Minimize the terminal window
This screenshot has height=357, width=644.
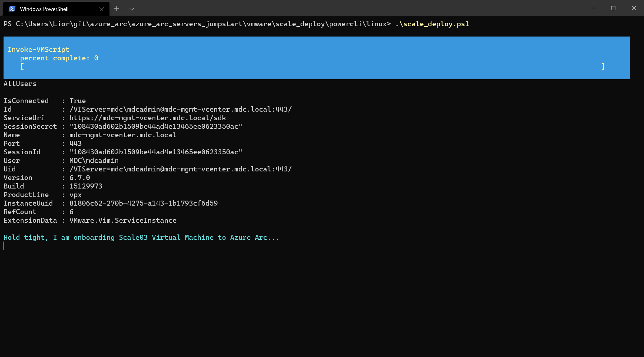point(593,8)
